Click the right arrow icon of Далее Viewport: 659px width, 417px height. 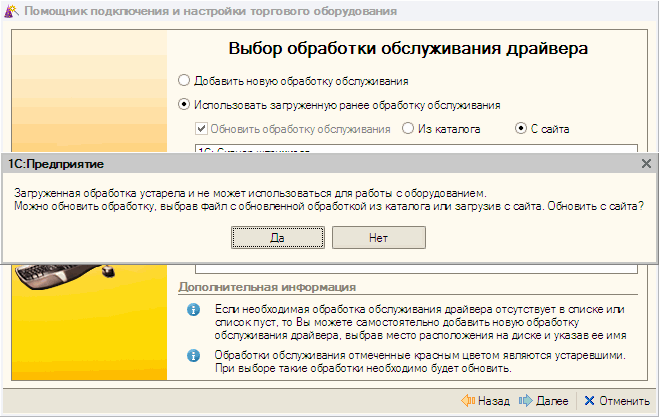[x=526, y=401]
